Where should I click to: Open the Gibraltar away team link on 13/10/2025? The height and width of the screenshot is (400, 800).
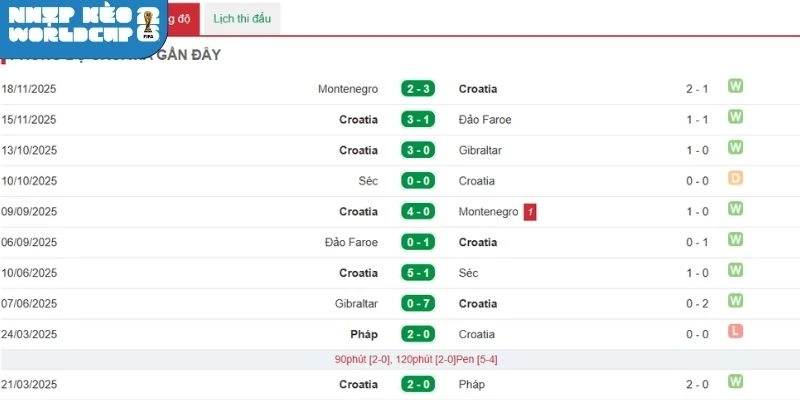coord(480,150)
